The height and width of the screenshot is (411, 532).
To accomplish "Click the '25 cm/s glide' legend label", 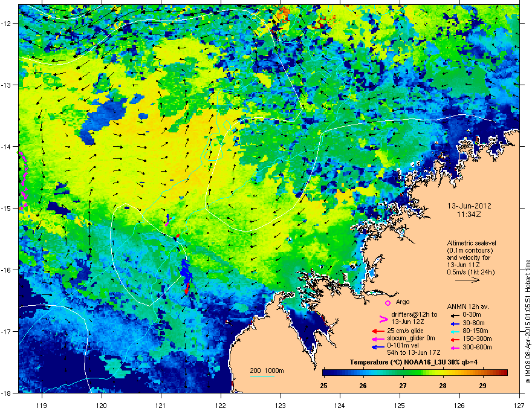I will tap(405, 331).
